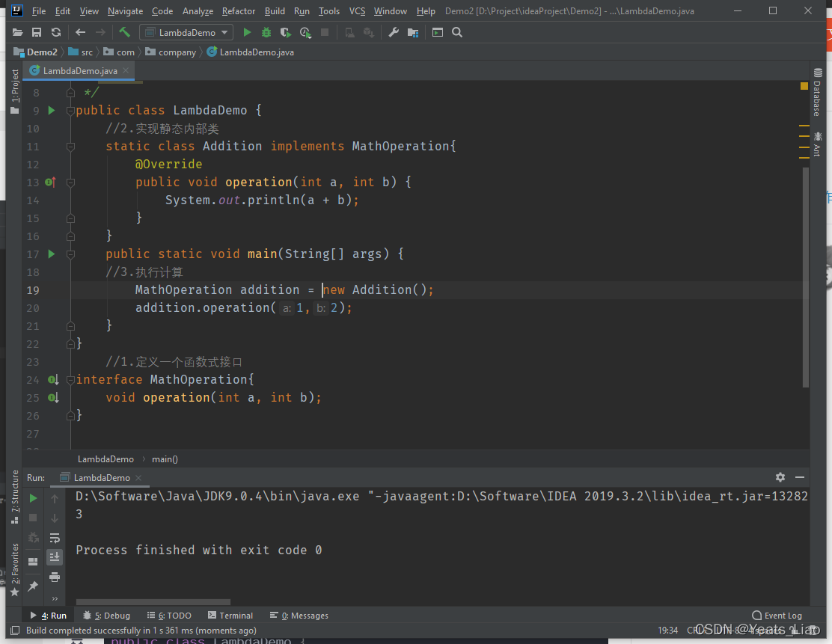Expand more Run panel actions chevron
The image size is (832, 644).
click(x=55, y=598)
